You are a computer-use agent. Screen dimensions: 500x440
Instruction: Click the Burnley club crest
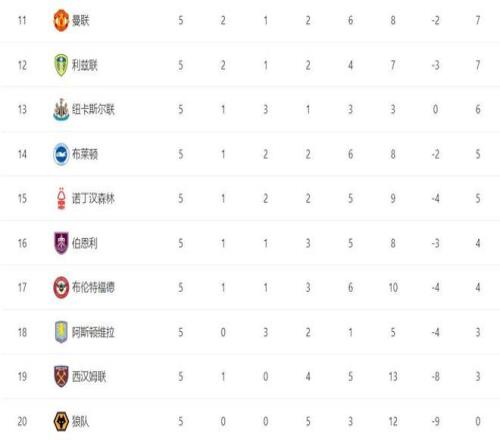(61, 243)
